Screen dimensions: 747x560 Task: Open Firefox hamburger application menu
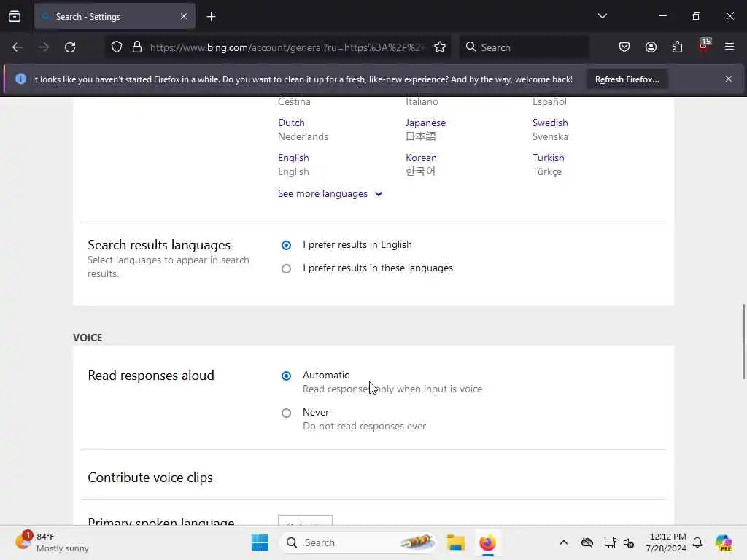click(x=729, y=47)
